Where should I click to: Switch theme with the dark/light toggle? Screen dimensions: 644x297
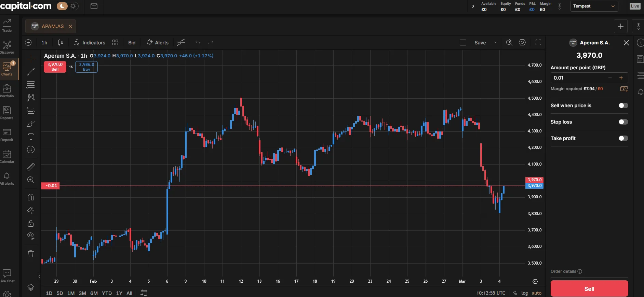coord(67,6)
